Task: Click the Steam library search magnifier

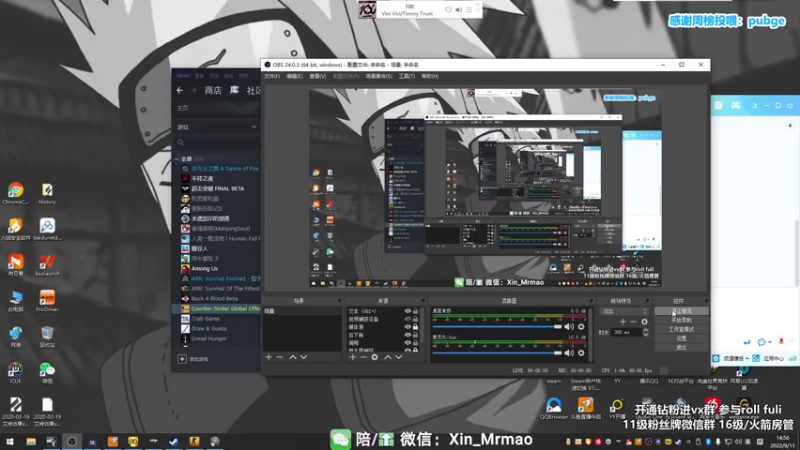Action: point(181,143)
